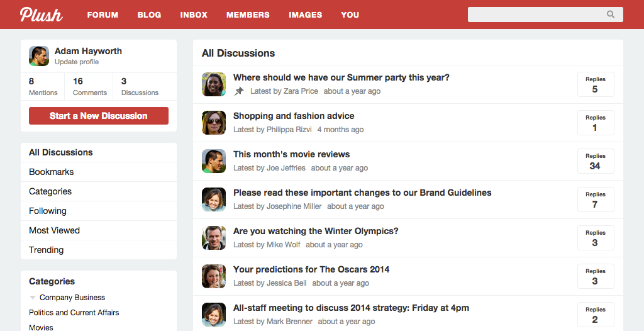Image resolution: width=644 pixels, height=331 pixels.
Task: Click the search magnifier icon
Action: click(611, 14)
